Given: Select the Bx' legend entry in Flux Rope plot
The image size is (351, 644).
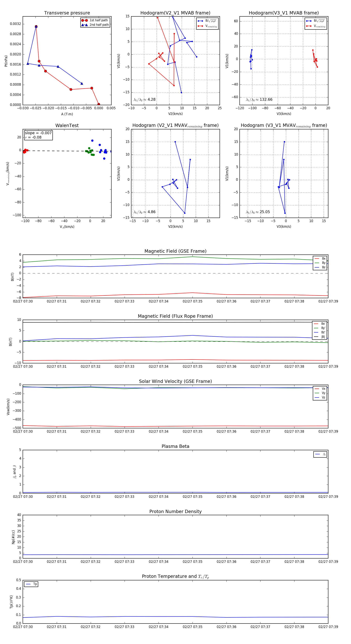Looking at the screenshot, I should tap(320, 324).
